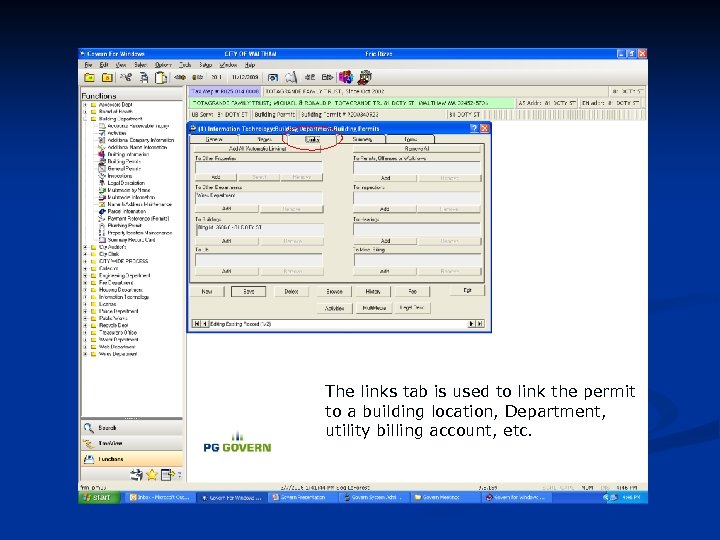Click the Legal Desc button
Image resolution: width=720 pixels, height=540 pixels.
tap(412, 308)
